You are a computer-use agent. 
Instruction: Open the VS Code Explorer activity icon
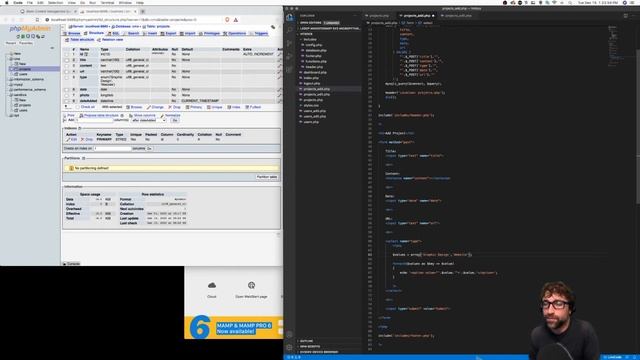coord(289,17)
